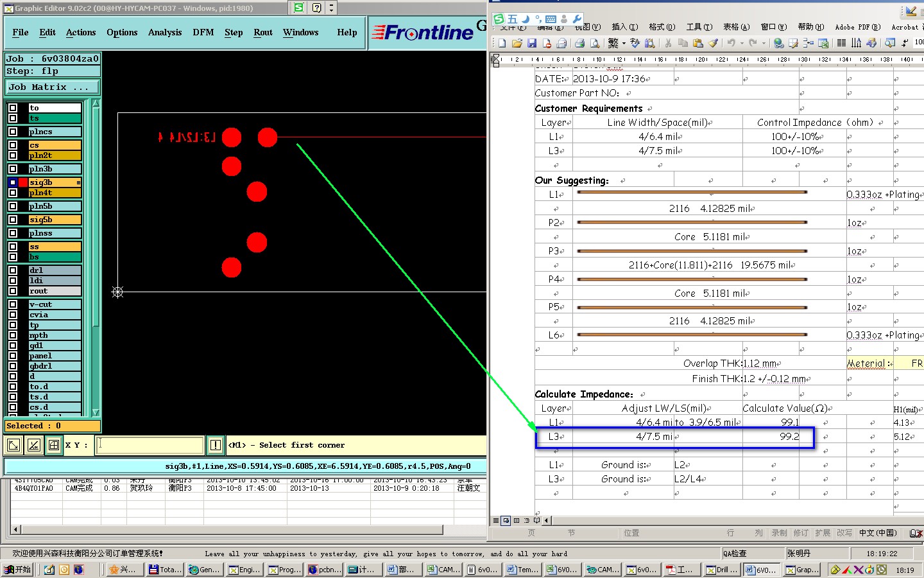This screenshot has height=578, width=924.
Task: Click the 'Tem...' Word taskbar button
Action: point(523,570)
